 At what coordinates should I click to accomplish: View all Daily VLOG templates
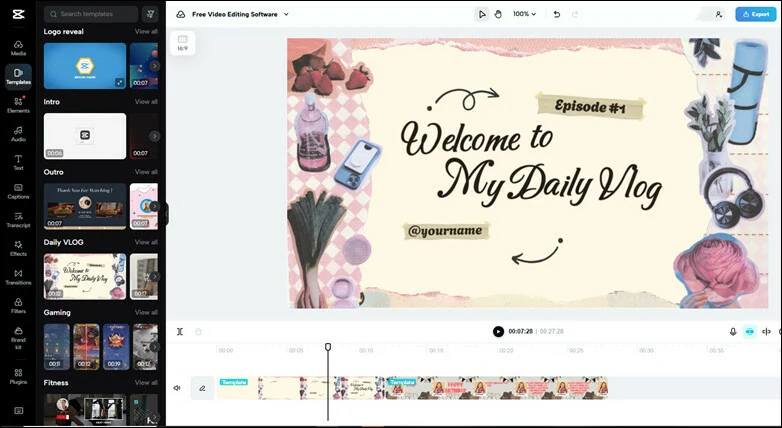[146, 242]
